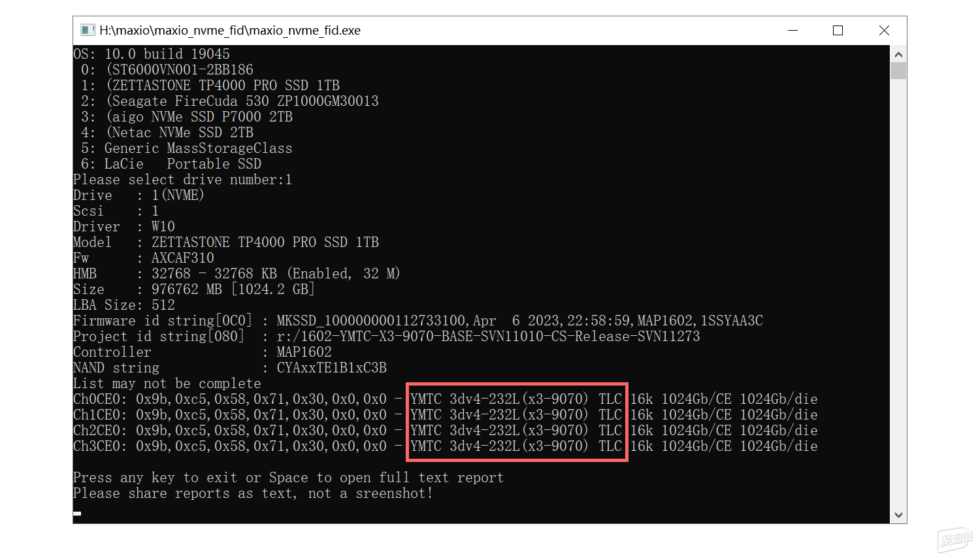This screenshot has height=560, width=980.
Task: Click the 'List may not be complete' line
Action: [167, 384]
